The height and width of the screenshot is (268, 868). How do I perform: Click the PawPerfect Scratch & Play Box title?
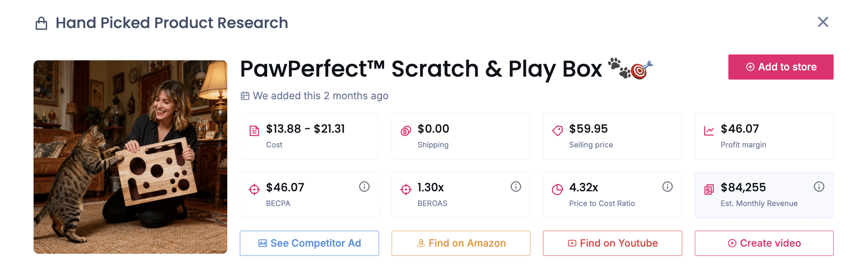[x=421, y=69]
